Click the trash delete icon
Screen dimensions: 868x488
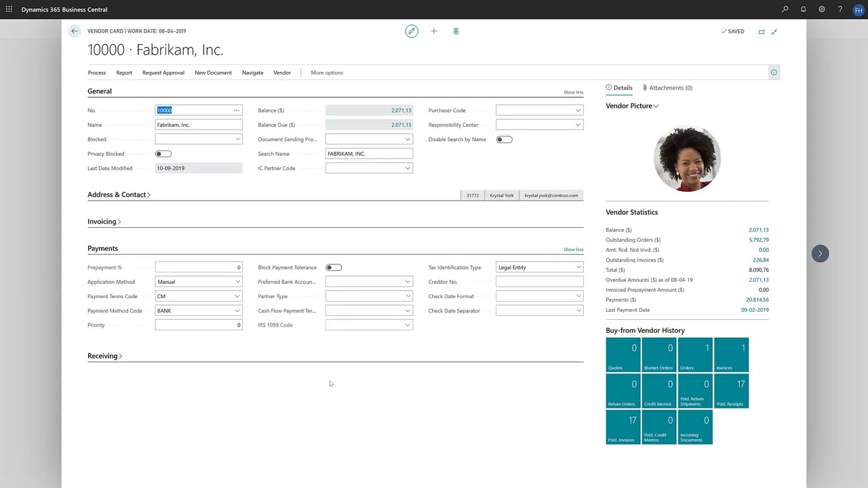click(456, 31)
